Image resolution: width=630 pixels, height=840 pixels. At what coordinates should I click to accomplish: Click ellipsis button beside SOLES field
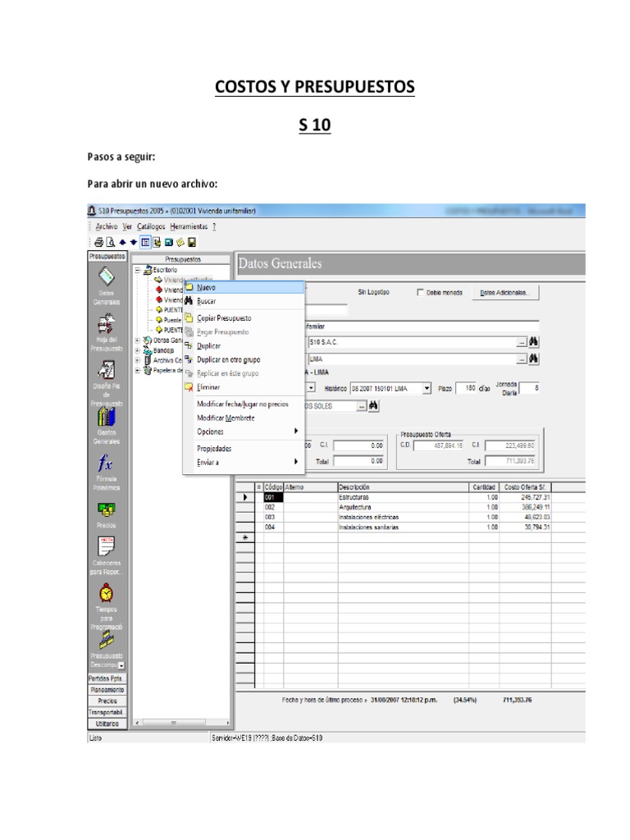click(x=362, y=407)
